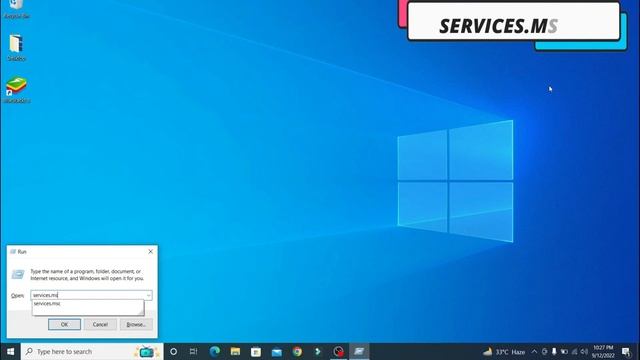
Task: Open the red round app on taskbar
Action: point(338,351)
